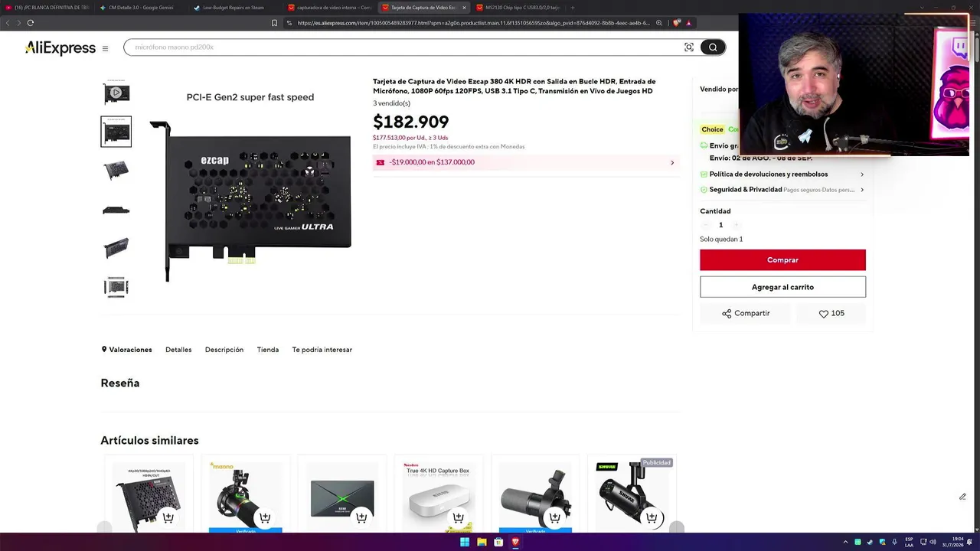Jump to the Tienda section
The height and width of the screenshot is (551, 980).
[268, 350]
